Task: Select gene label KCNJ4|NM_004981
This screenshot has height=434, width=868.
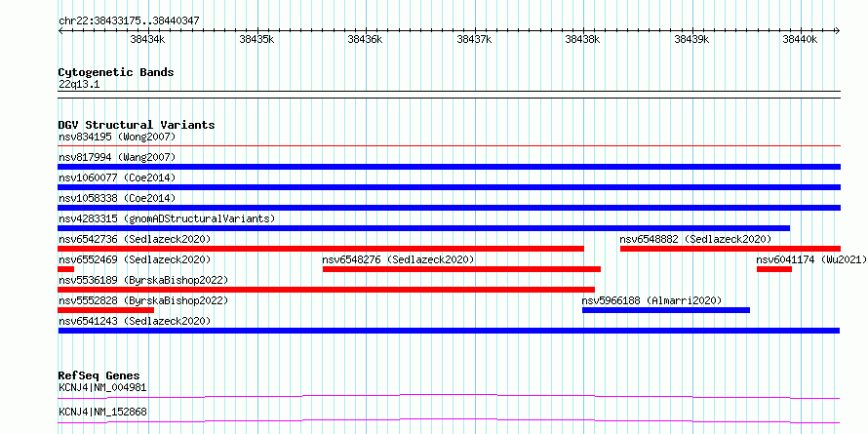Action: 102,387
